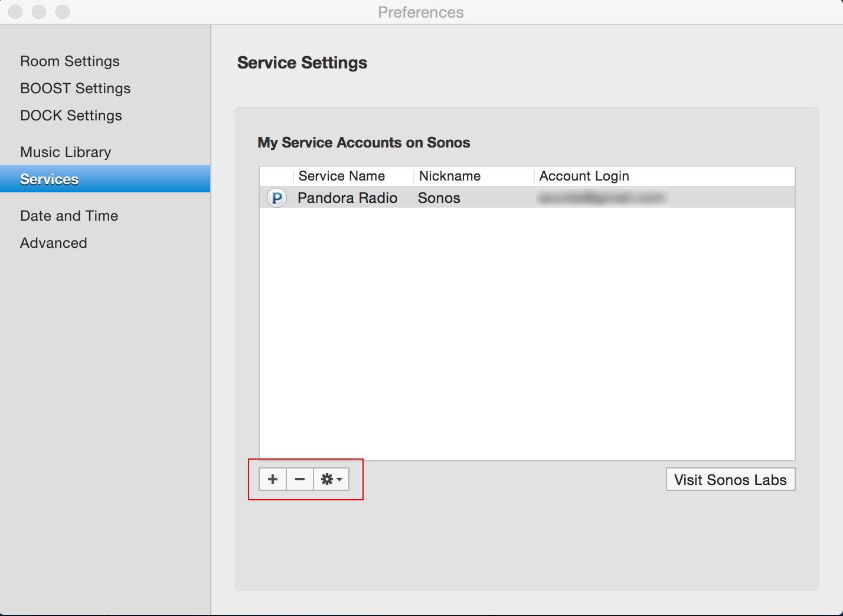Viewport: 843px width, 616px height.
Task: Sort by the Service Name column header
Action: coord(354,176)
